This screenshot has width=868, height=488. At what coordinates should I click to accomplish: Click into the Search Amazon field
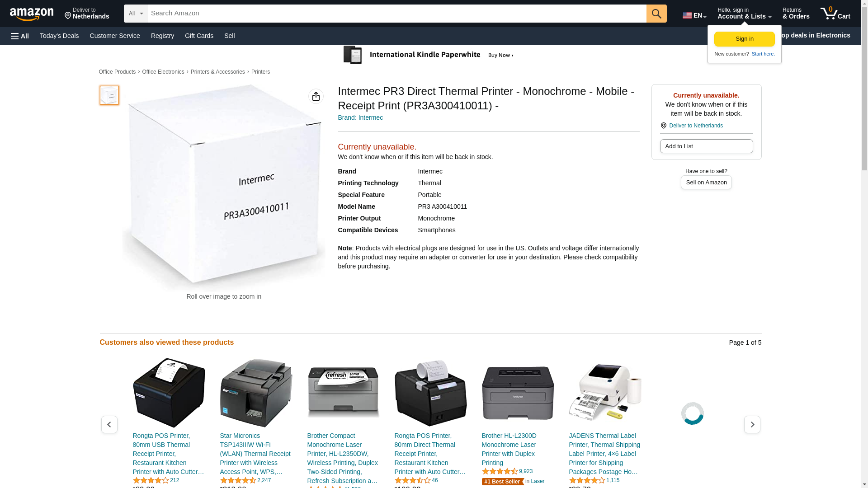pos(396,14)
